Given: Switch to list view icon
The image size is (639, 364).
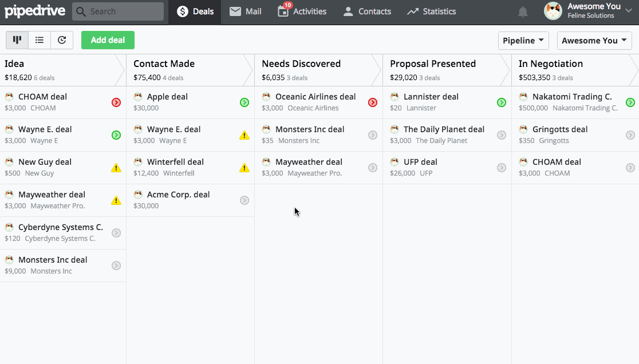Looking at the screenshot, I should click(40, 40).
